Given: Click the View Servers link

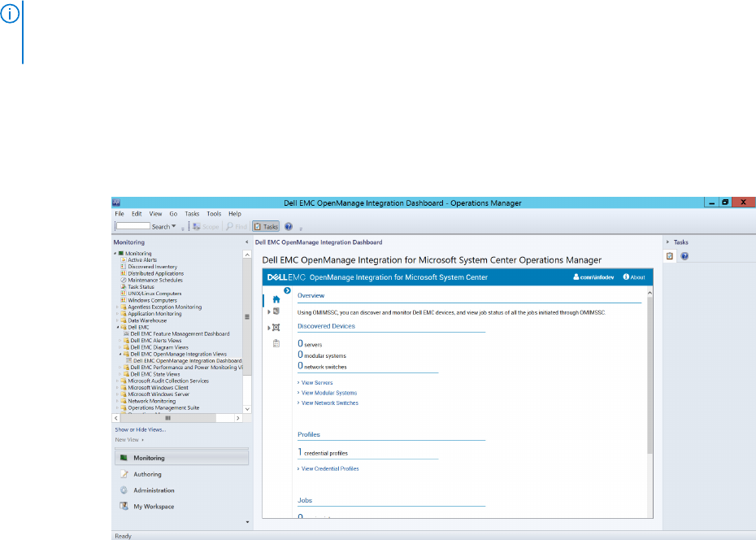Looking at the screenshot, I should [317, 383].
